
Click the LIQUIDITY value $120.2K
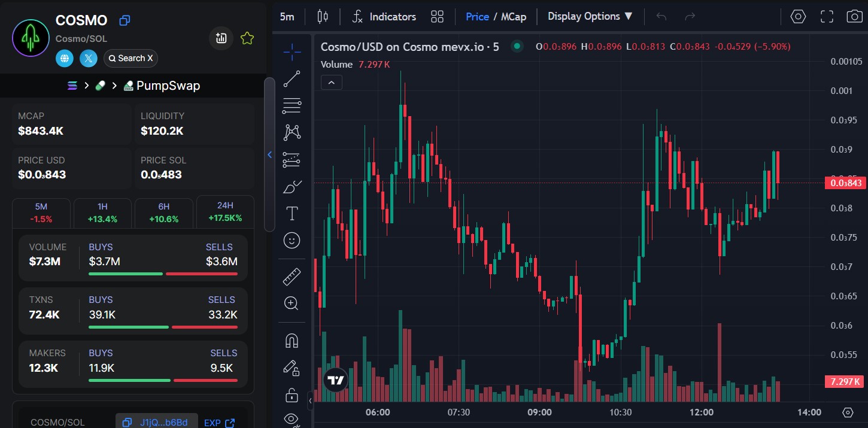coord(162,130)
